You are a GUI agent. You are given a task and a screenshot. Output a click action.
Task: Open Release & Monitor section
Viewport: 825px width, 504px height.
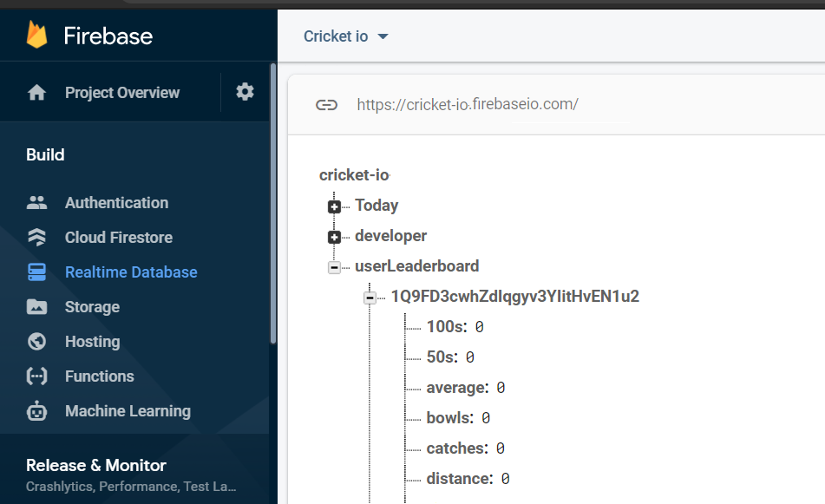point(95,465)
